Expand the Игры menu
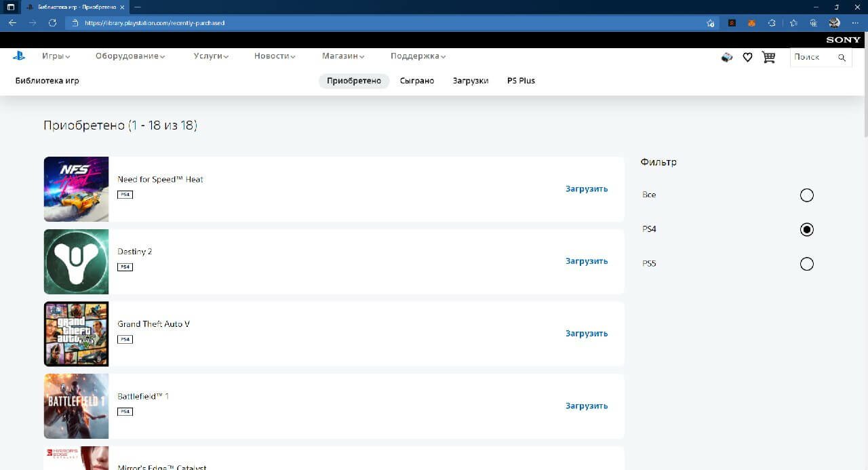This screenshot has width=868, height=470. [56, 56]
